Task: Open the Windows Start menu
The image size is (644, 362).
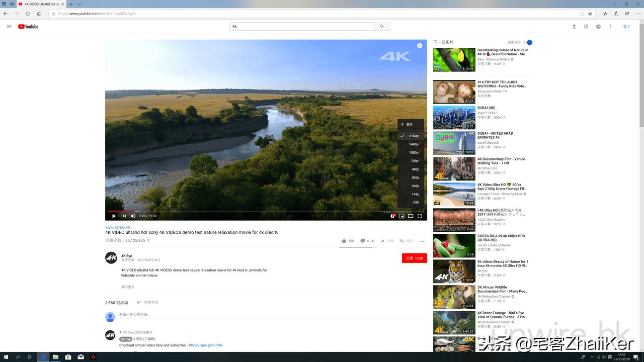Action: pos(6,357)
